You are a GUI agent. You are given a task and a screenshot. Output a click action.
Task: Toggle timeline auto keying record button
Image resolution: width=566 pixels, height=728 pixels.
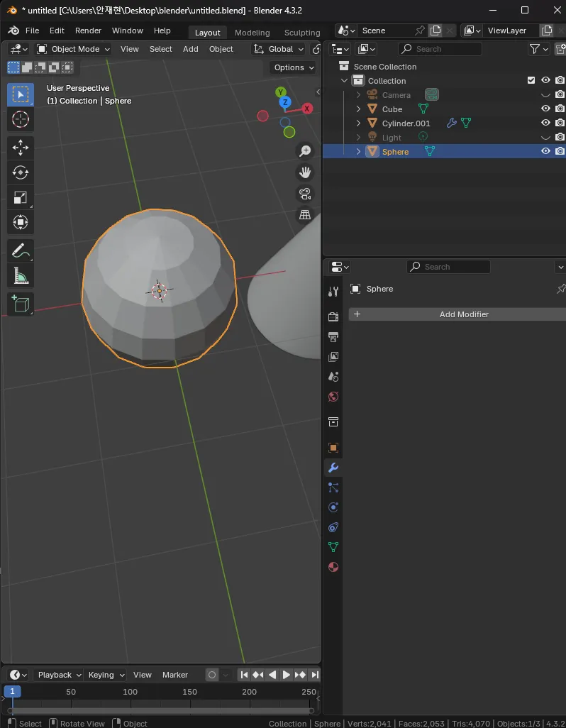212,675
